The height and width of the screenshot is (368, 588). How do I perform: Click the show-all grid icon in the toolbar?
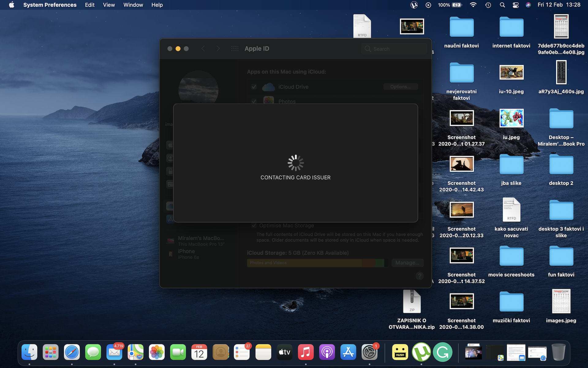pos(235,49)
